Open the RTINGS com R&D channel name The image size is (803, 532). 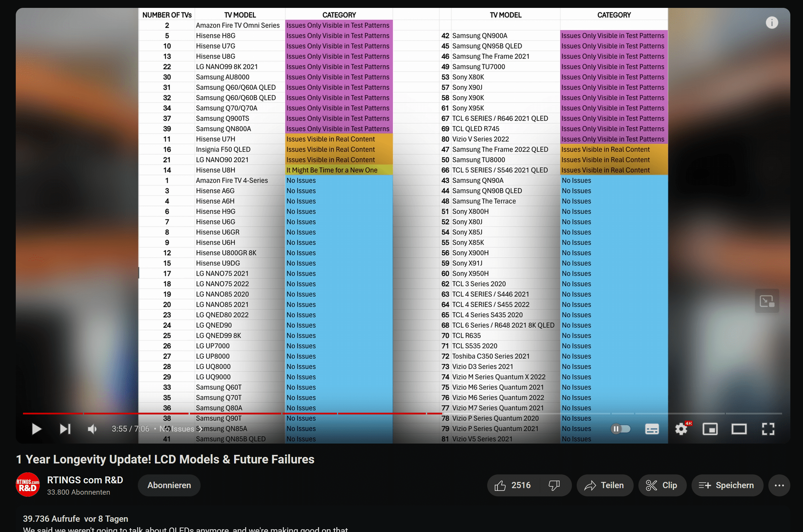click(x=85, y=480)
